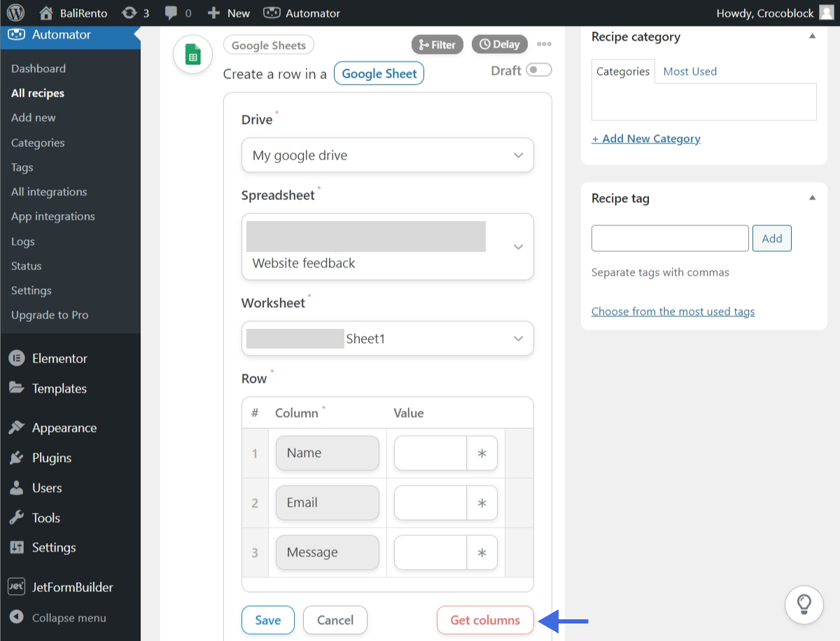This screenshot has height=641, width=840.
Task: Collapse the Recipe category panel
Action: pyautogui.click(x=813, y=36)
